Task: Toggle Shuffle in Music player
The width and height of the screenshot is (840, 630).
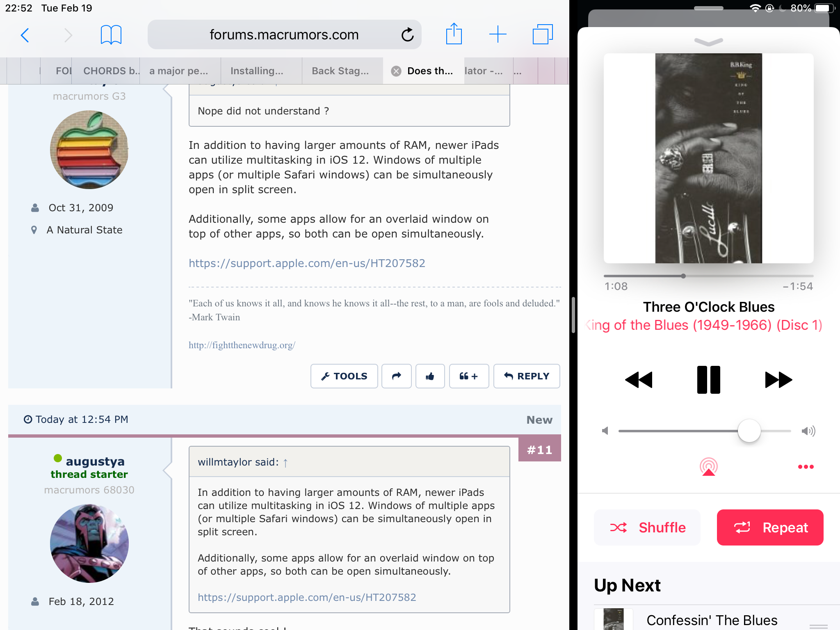Action: tap(647, 527)
